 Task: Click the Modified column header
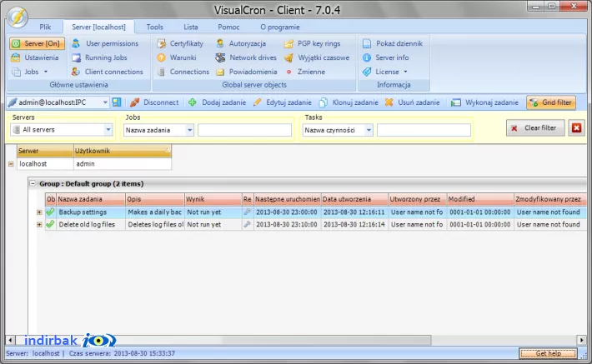480,199
